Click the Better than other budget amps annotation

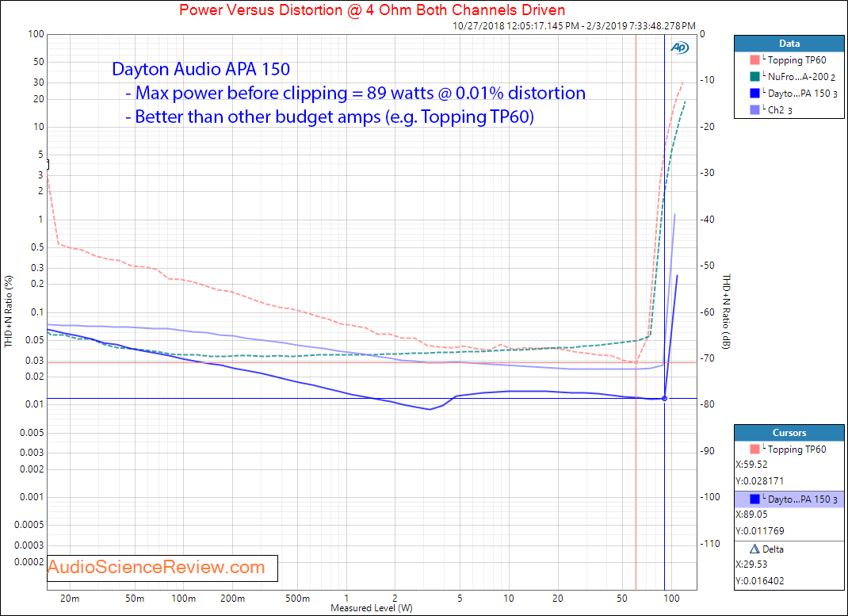pos(330,117)
